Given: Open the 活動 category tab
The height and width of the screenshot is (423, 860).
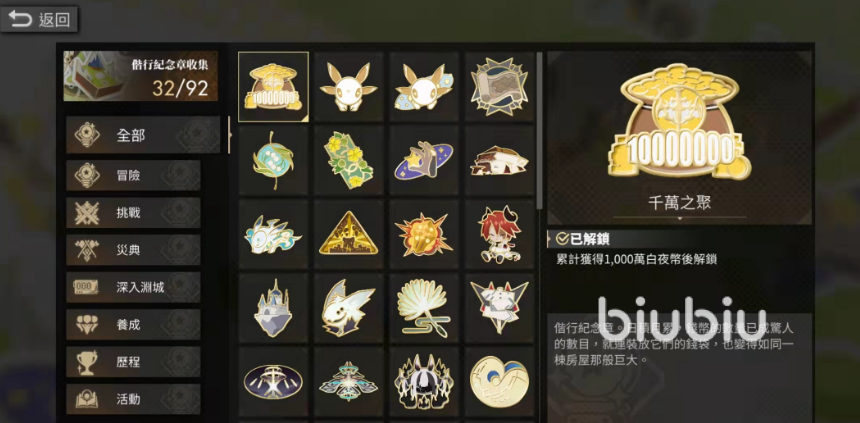Looking at the screenshot, I should (133, 399).
